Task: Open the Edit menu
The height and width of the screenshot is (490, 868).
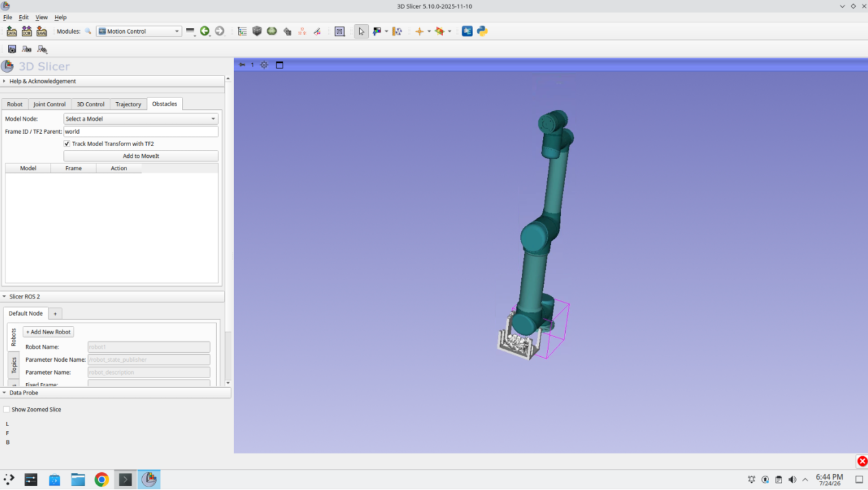Action: (x=24, y=17)
